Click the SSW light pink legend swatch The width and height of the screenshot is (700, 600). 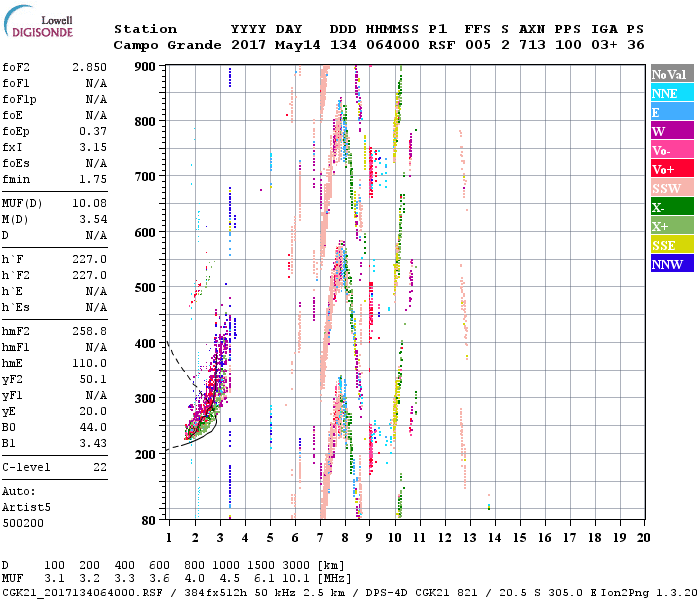(x=670, y=188)
